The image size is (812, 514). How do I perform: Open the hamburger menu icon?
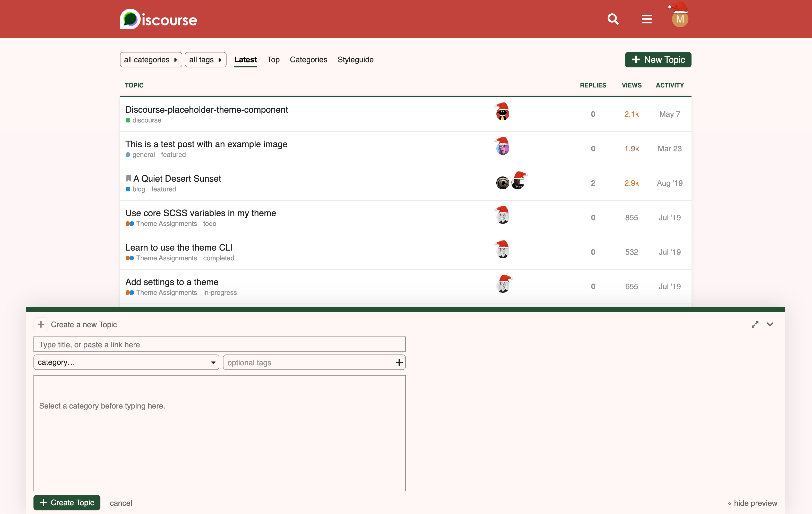click(646, 19)
